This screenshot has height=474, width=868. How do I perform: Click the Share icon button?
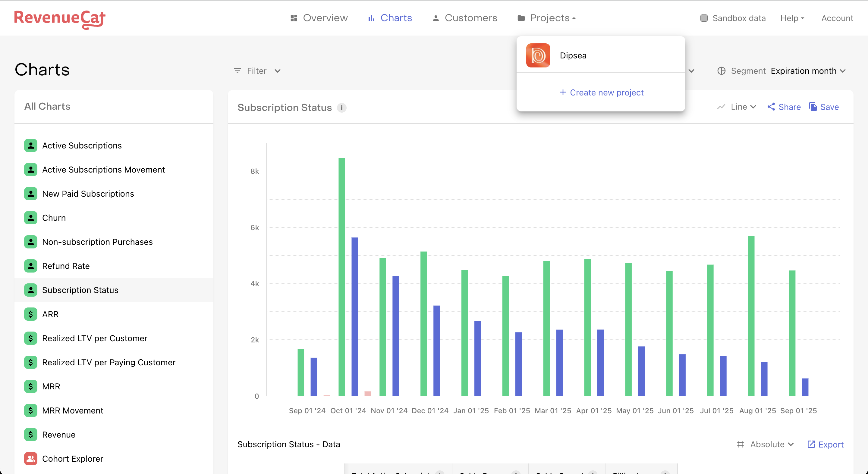(771, 107)
